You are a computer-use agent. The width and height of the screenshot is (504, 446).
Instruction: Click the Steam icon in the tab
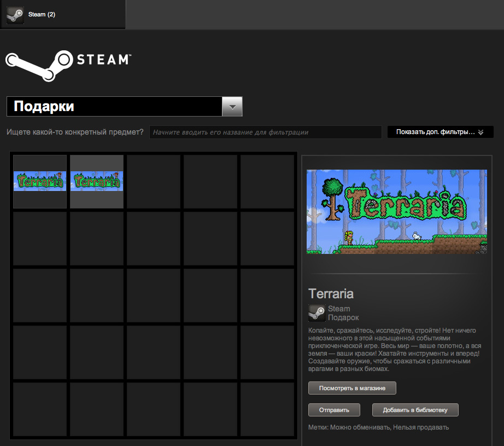coord(15,15)
